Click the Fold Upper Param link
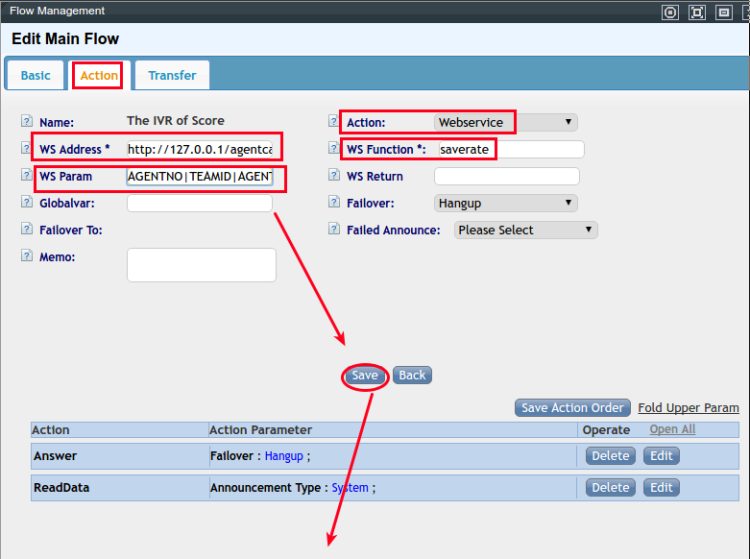This screenshot has height=559, width=750. tap(688, 408)
